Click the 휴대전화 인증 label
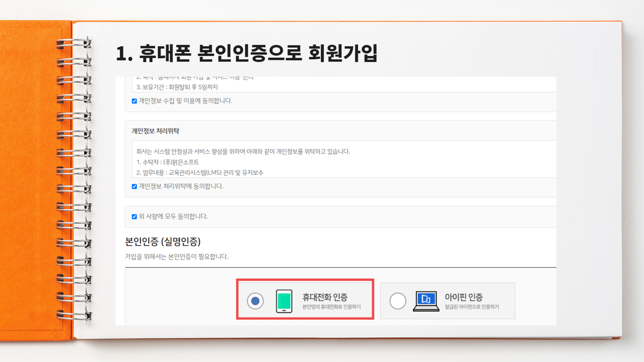 pyautogui.click(x=325, y=297)
